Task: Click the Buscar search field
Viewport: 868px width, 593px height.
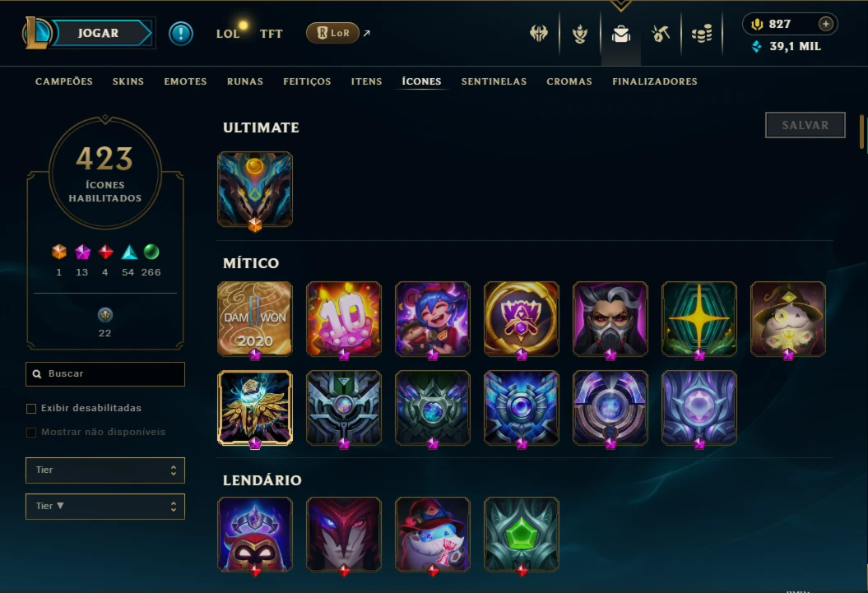Action: pyautogui.click(x=105, y=374)
